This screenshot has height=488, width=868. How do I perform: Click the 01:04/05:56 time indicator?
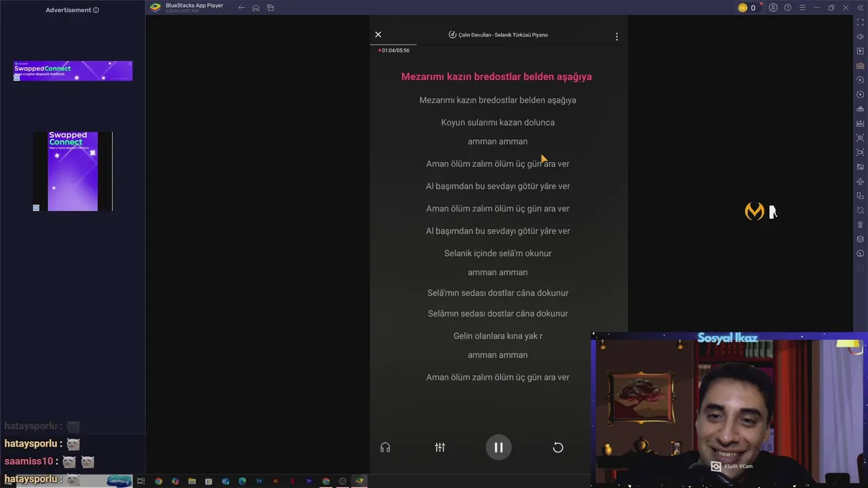tap(395, 50)
